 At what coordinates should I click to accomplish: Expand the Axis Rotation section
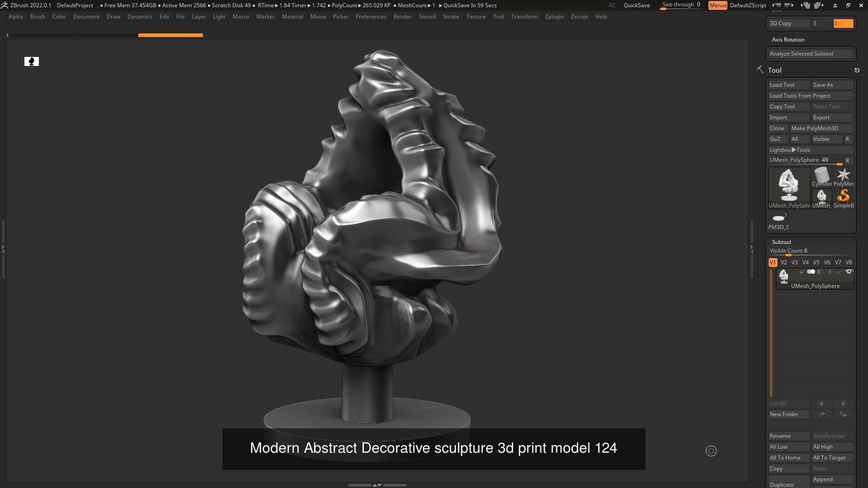(x=788, y=40)
